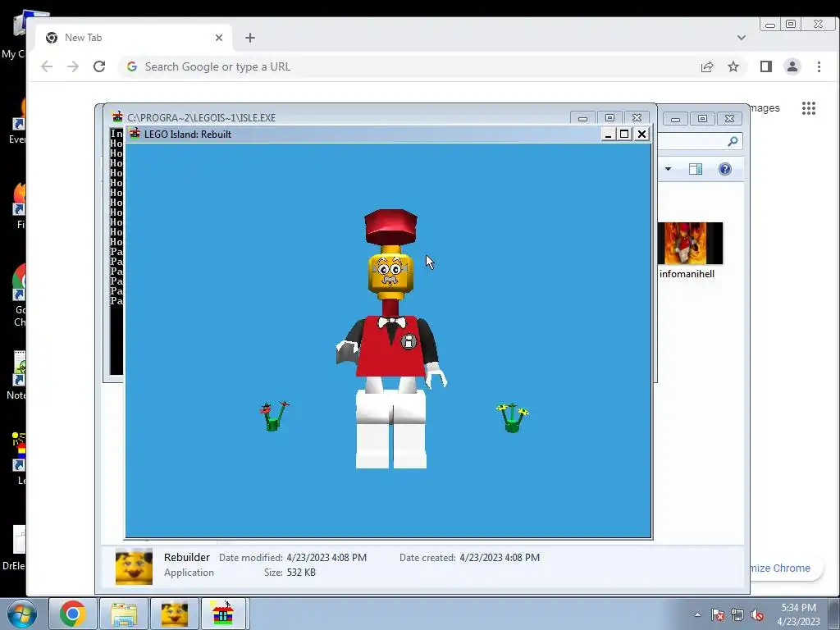Minimize the LEGO Island: Rebuilt window

[608, 134]
